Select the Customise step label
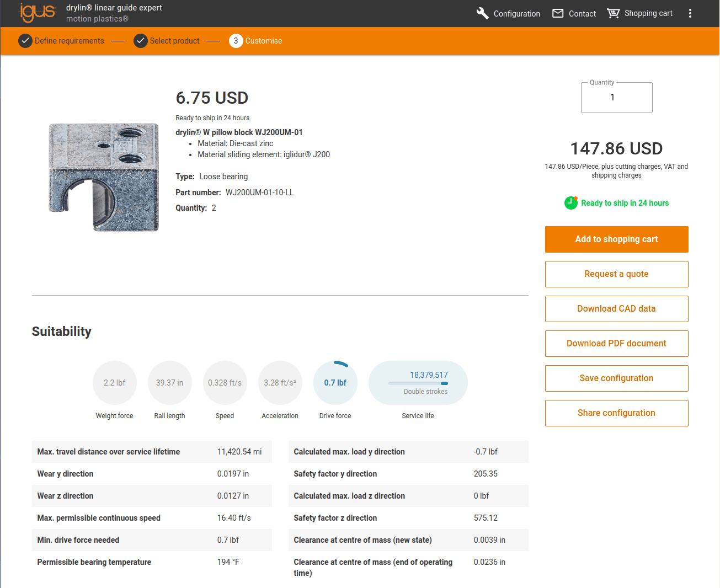The height and width of the screenshot is (588, 720). point(264,41)
